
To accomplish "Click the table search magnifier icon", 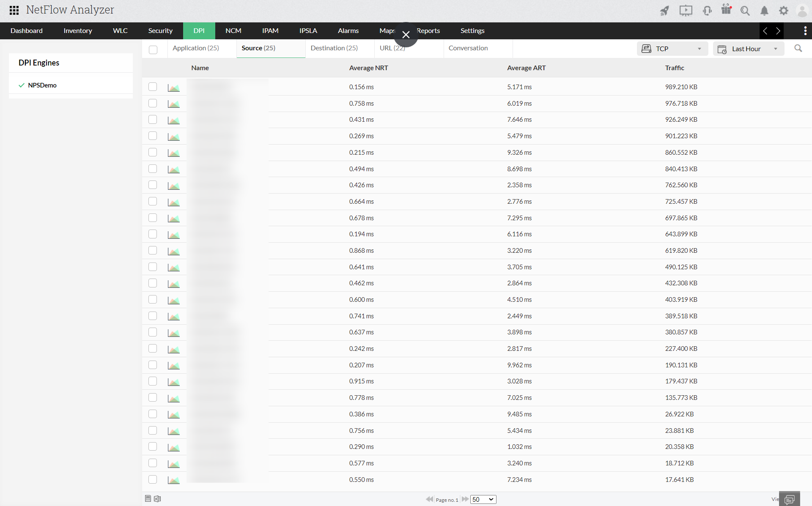I will pyautogui.click(x=798, y=49).
